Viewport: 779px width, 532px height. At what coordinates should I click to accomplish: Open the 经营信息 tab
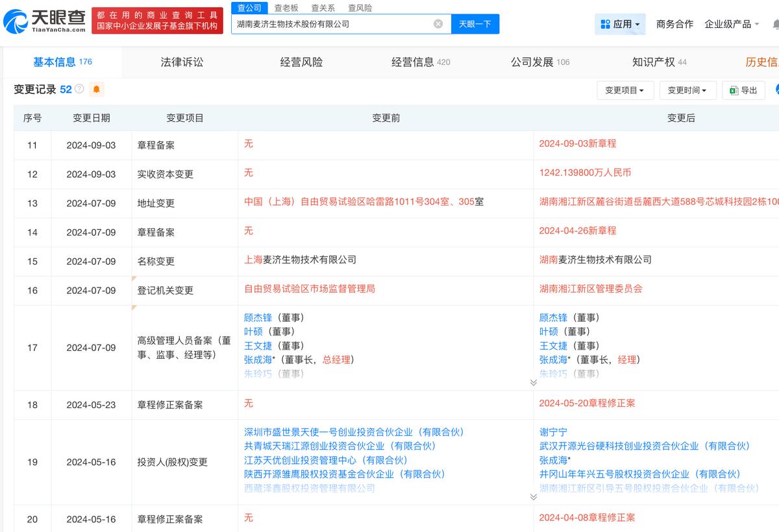tap(421, 62)
